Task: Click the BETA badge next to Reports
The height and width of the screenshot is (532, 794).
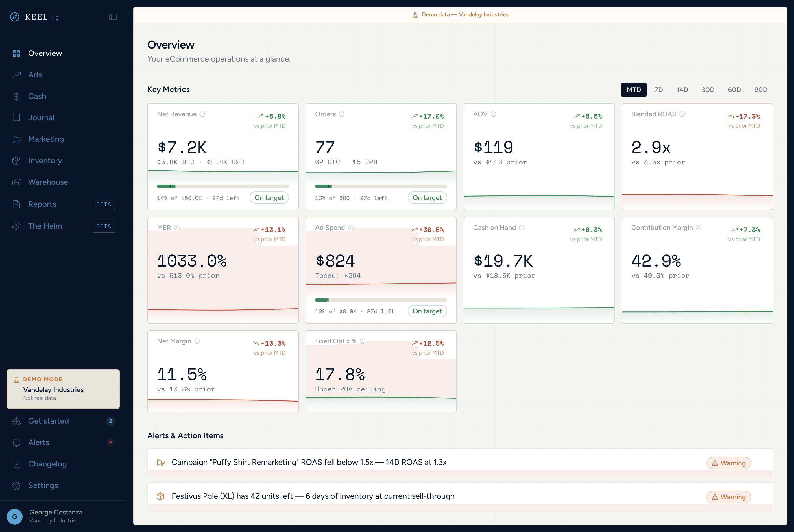Action: (x=104, y=204)
